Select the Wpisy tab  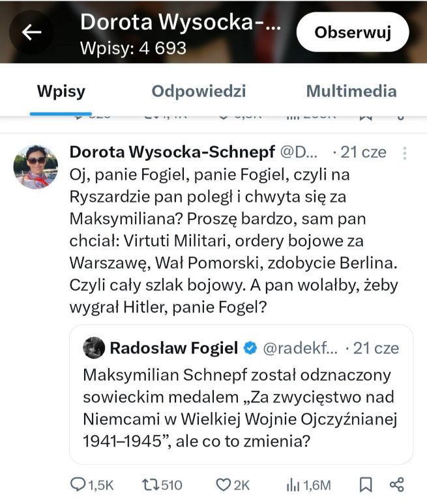[61, 92]
